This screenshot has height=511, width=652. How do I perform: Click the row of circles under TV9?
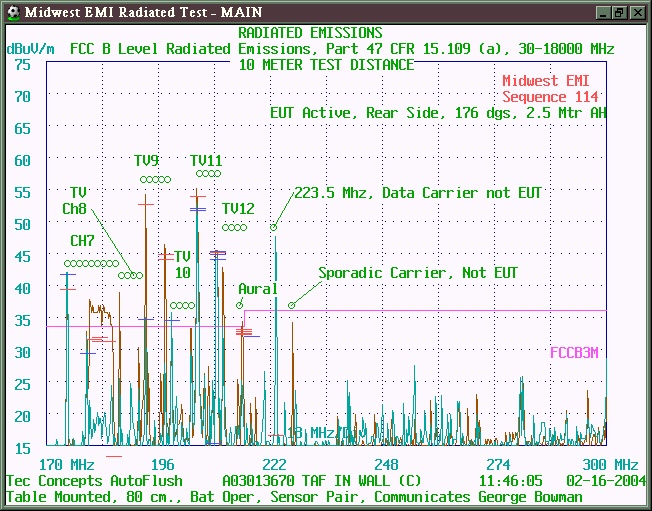point(155,180)
